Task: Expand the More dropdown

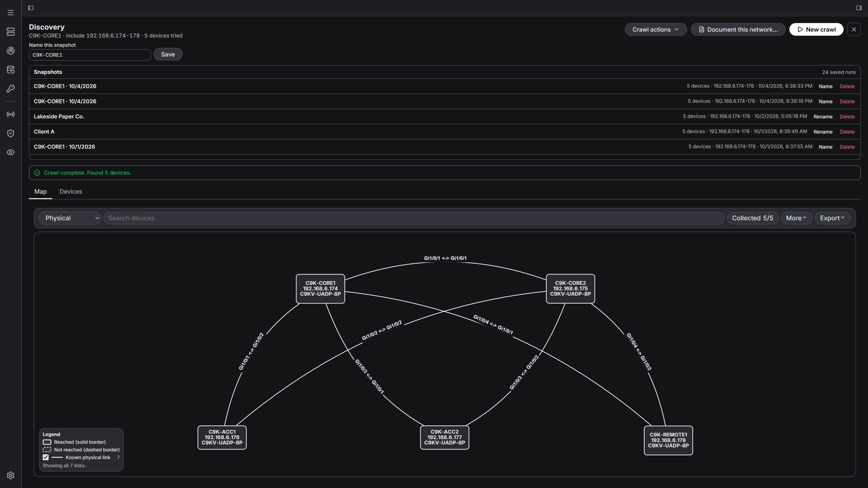Action: (796, 218)
